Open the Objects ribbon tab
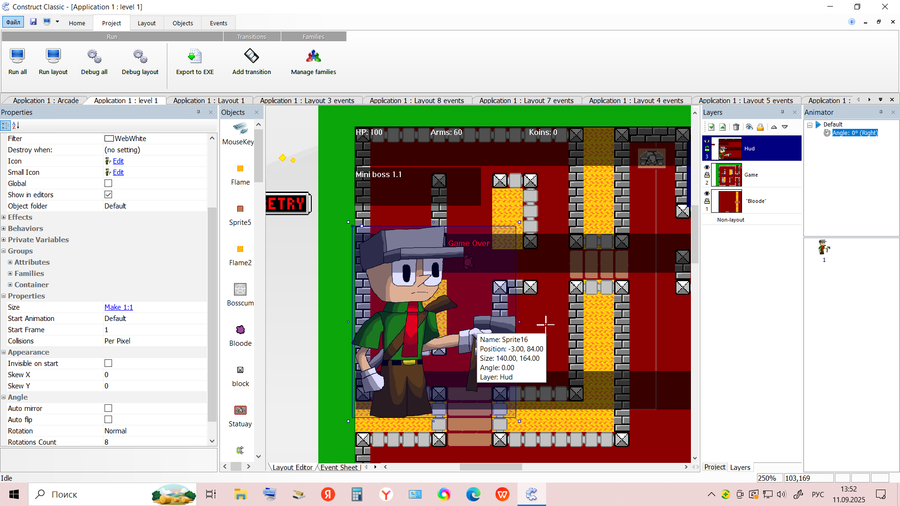900x506 pixels. pos(183,23)
